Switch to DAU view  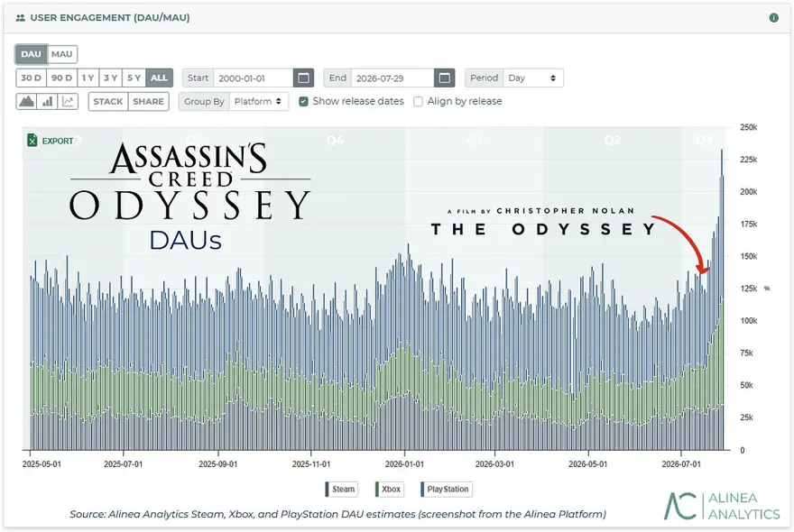(x=31, y=54)
